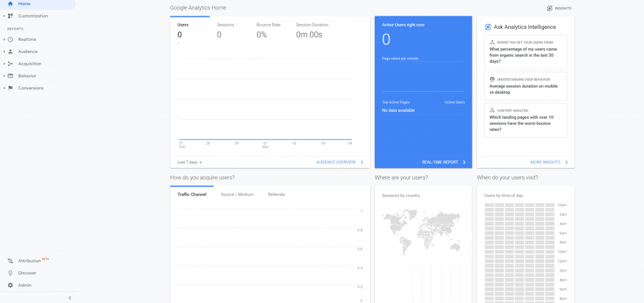The width and height of the screenshot is (644, 303).
Task: Select the Session Duration metric tab
Action: (312, 31)
